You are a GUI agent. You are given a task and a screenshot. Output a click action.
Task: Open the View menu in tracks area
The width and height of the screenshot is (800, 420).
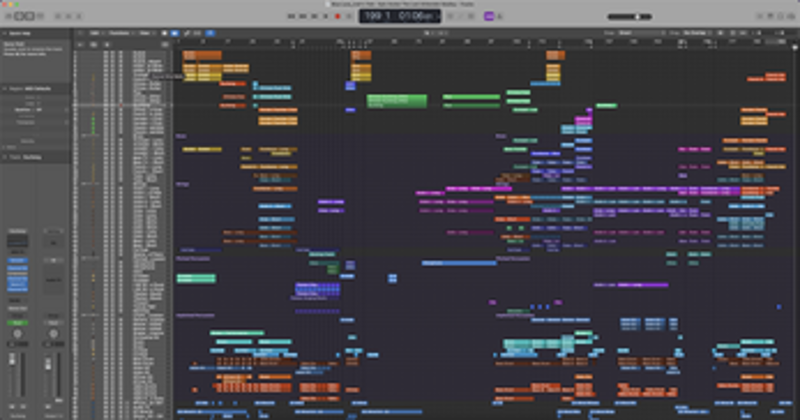(x=146, y=33)
